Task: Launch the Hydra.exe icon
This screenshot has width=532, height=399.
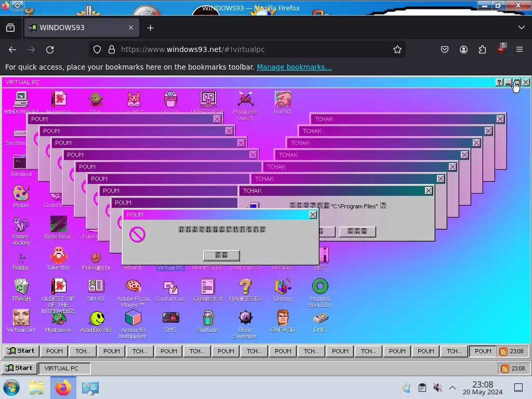Action: click(x=58, y=322)
